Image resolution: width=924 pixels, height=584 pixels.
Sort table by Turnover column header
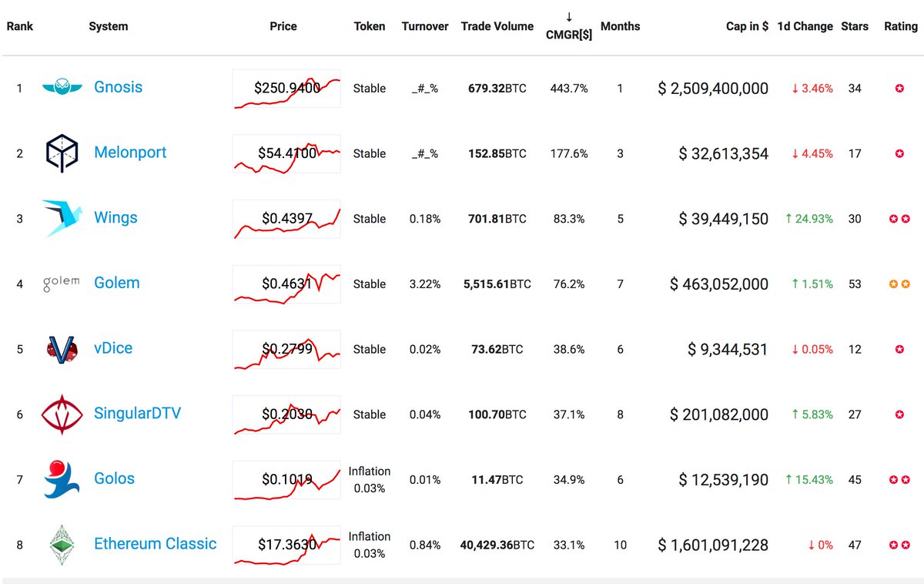coord(425,26)
